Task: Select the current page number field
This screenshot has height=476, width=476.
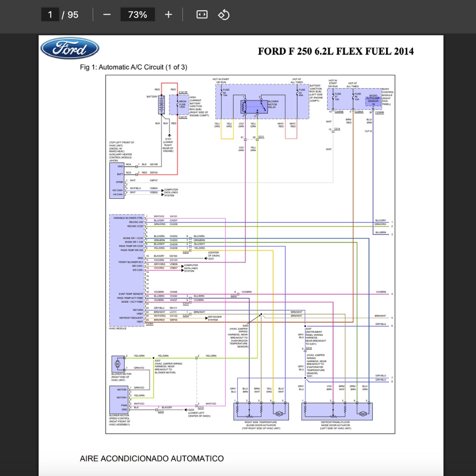Action: 50,15
